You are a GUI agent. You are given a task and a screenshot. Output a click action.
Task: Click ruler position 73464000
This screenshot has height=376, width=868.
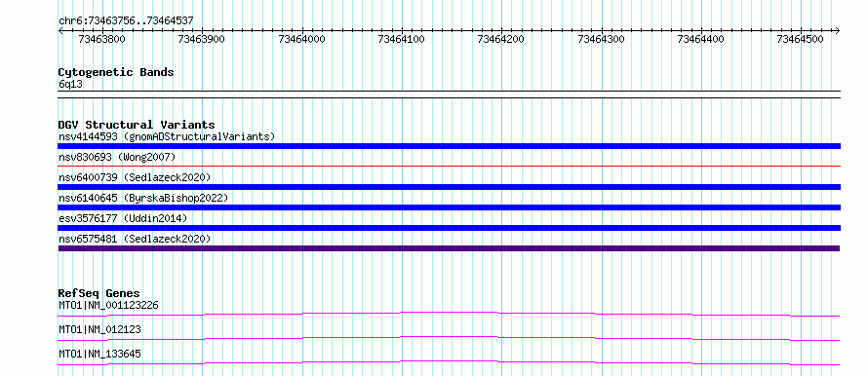point(301,39)
